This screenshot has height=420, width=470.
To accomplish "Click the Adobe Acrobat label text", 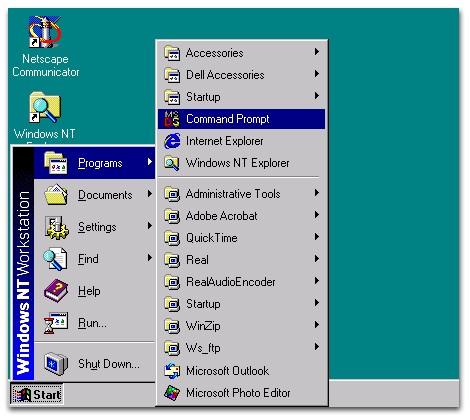I will (222, 216).
